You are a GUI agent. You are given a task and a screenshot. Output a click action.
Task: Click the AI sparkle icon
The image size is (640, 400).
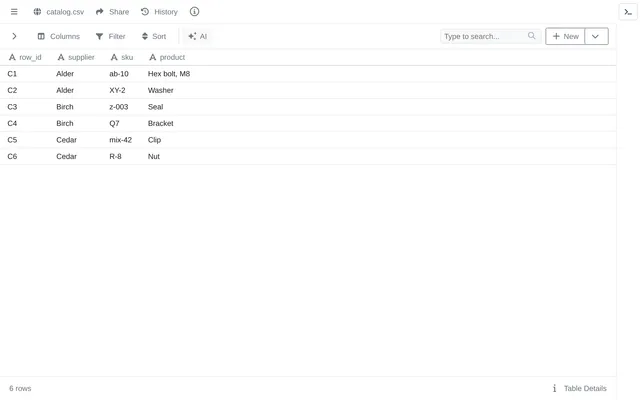coord(192,36)
